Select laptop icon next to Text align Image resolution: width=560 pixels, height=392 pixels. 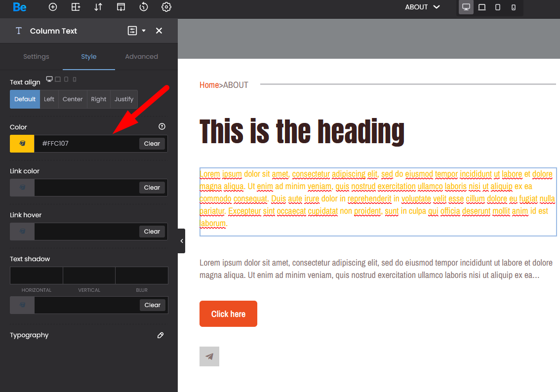(58, 79)
